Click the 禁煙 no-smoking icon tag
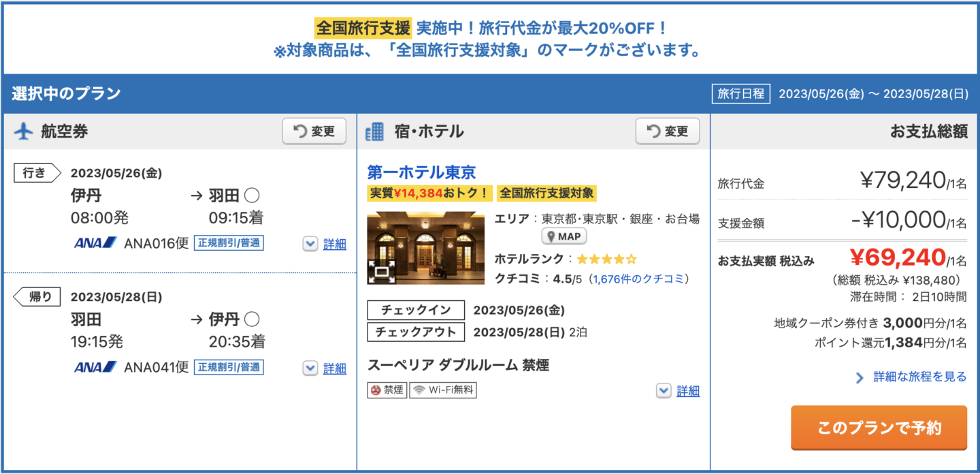Screen dimensions: 980x474 pos(387,390)
